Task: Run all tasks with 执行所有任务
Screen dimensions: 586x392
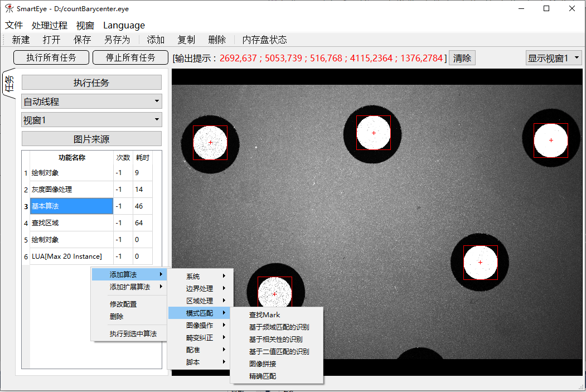Action: (x=51, y=57)
